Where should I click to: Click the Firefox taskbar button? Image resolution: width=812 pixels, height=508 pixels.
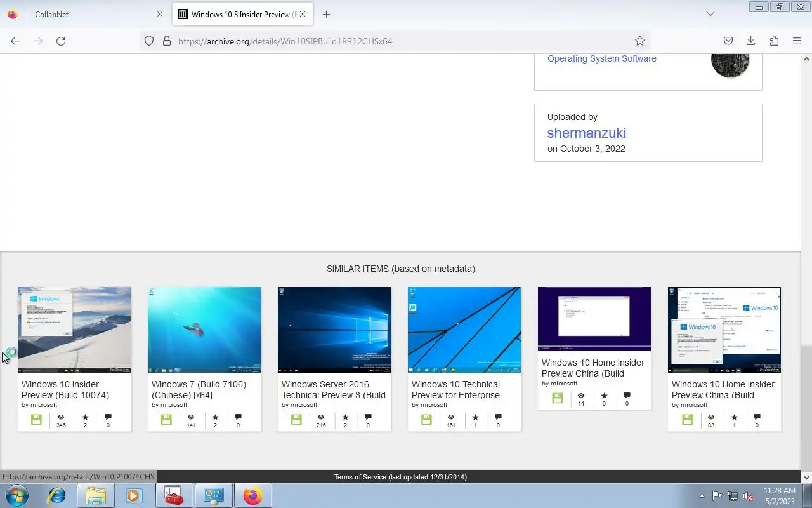click(x=252, y=495)
